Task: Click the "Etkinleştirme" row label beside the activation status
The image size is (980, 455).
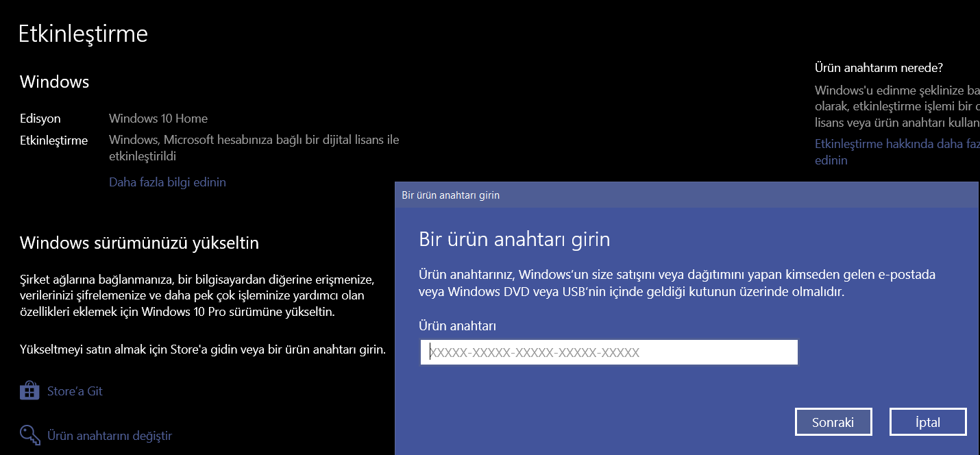Action: tap(54, 140)
